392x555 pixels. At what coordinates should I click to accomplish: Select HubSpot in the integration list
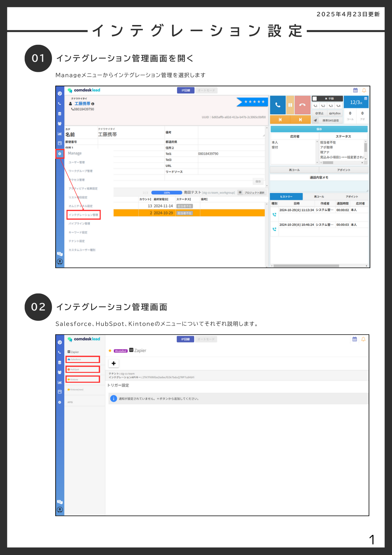pyautogui.click(x=83, y=369)
